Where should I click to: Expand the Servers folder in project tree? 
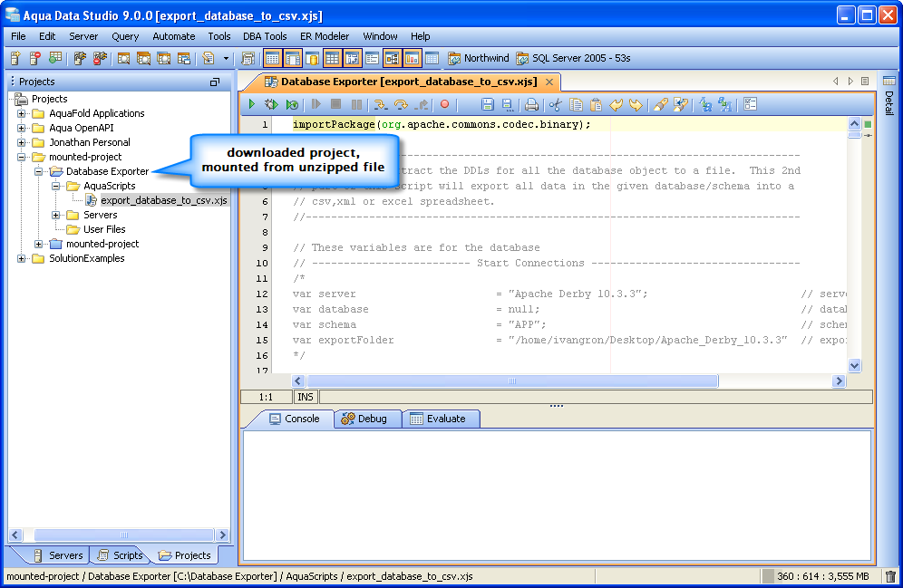[56, 215]
